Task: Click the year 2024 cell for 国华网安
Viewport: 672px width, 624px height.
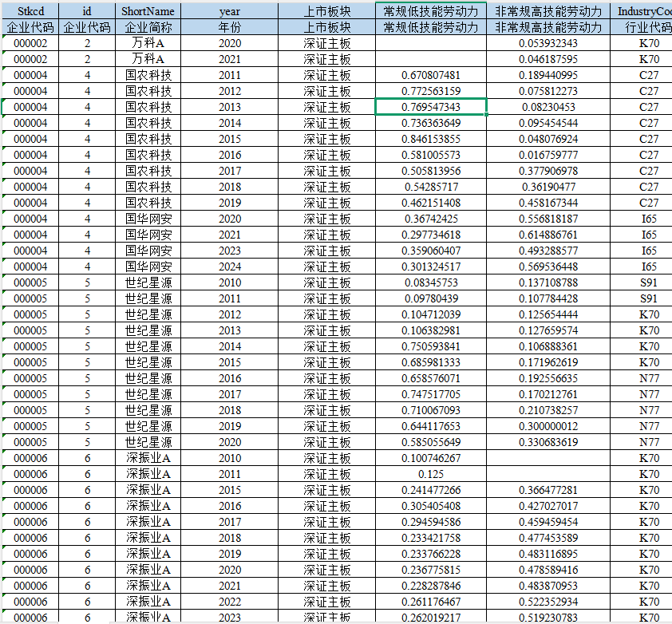Action: [x=229, y=267]
